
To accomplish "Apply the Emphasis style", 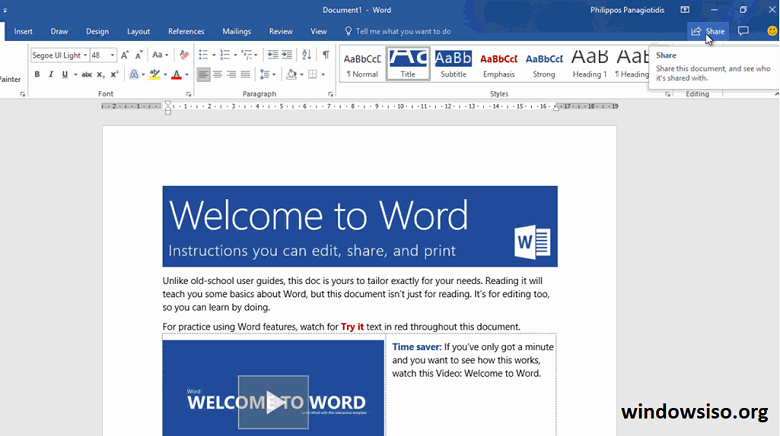I will tap(499, 64).
